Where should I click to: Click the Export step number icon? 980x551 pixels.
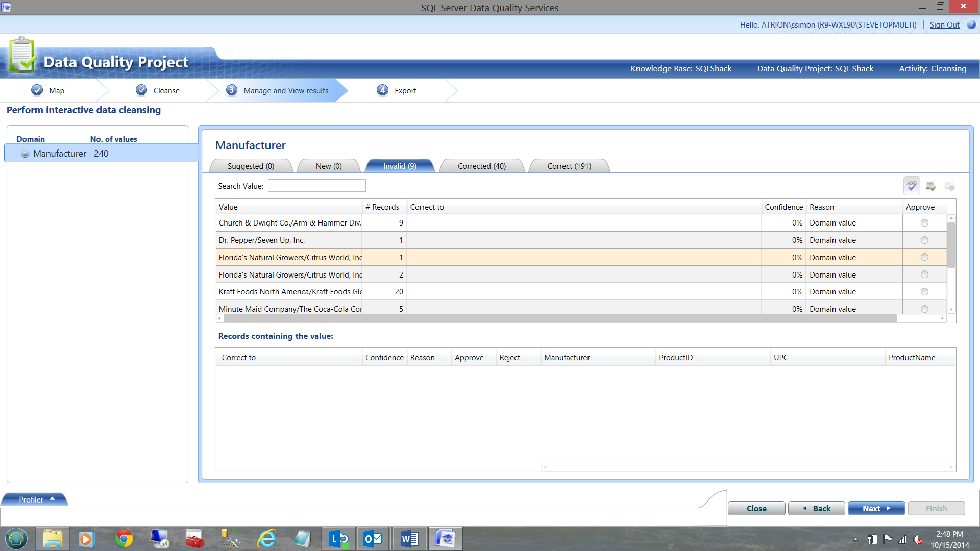[x=382, y=90]
